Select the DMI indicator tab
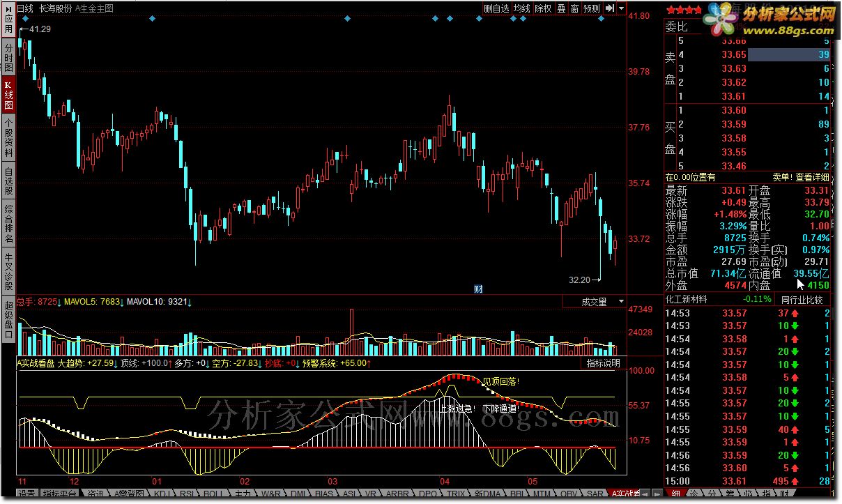Viewport: 842px width, 504px height. [299, 494]
